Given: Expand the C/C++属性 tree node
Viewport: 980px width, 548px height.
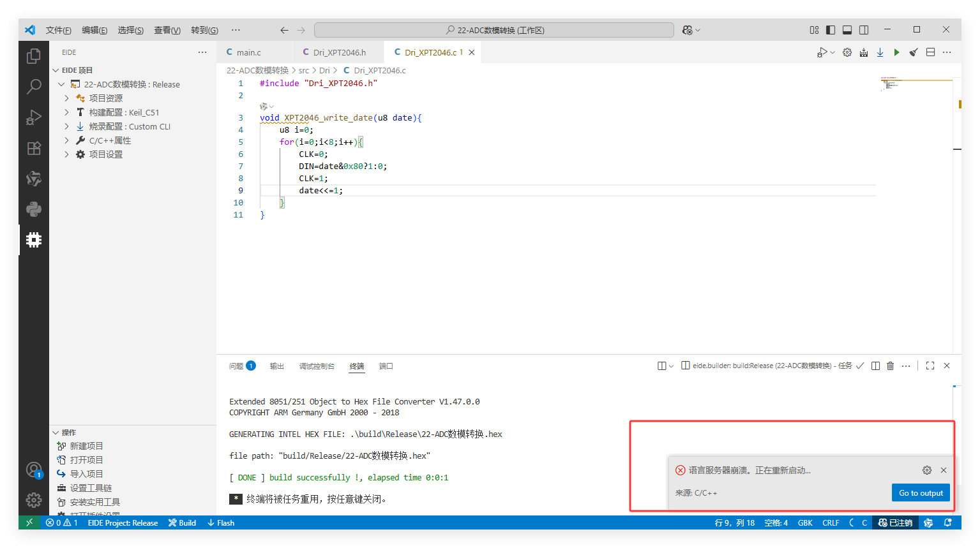Looking at the screenshot, I should pos(66,140).
